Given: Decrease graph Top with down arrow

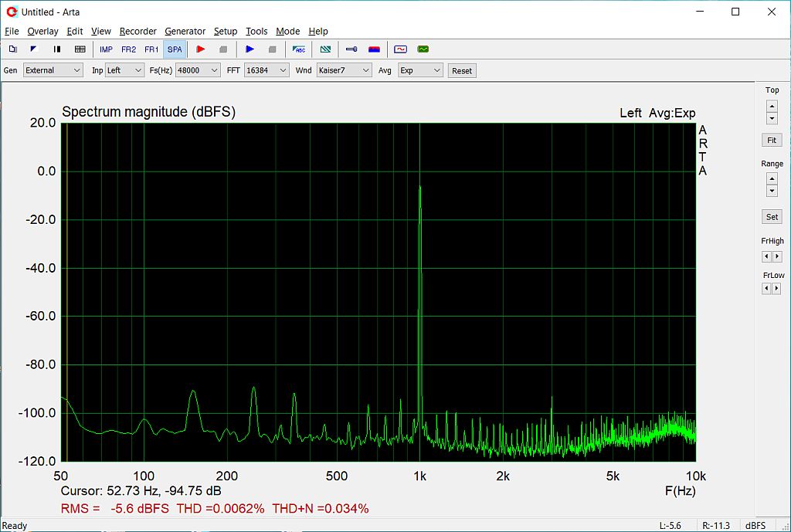Looking at the screenshot, I should click(772, 118).
